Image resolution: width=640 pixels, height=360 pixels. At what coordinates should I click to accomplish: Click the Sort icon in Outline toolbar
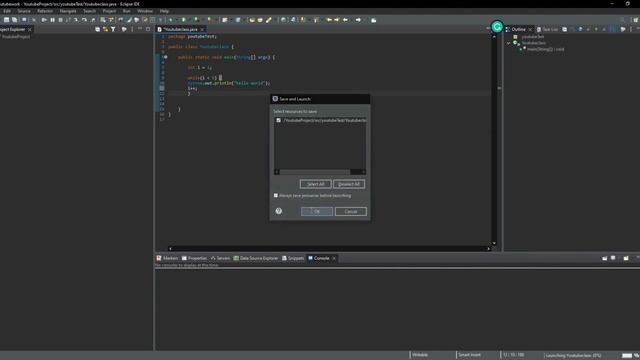[573, 29]
